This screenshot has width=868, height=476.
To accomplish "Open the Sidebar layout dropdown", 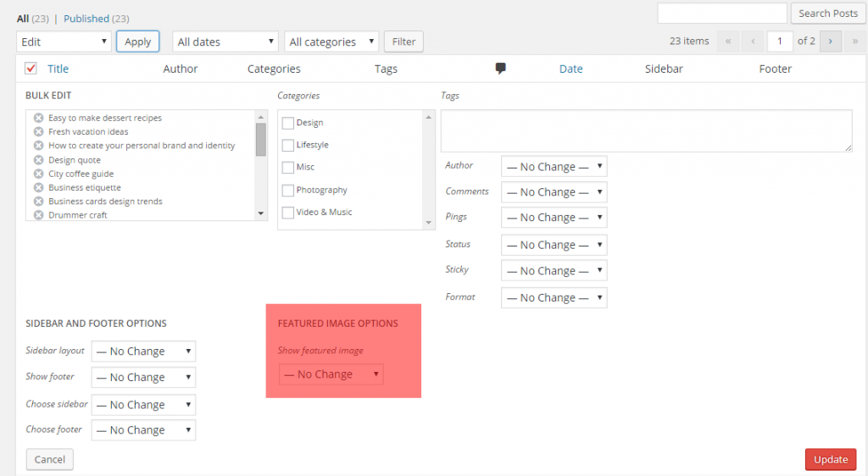I will (143, 351).
